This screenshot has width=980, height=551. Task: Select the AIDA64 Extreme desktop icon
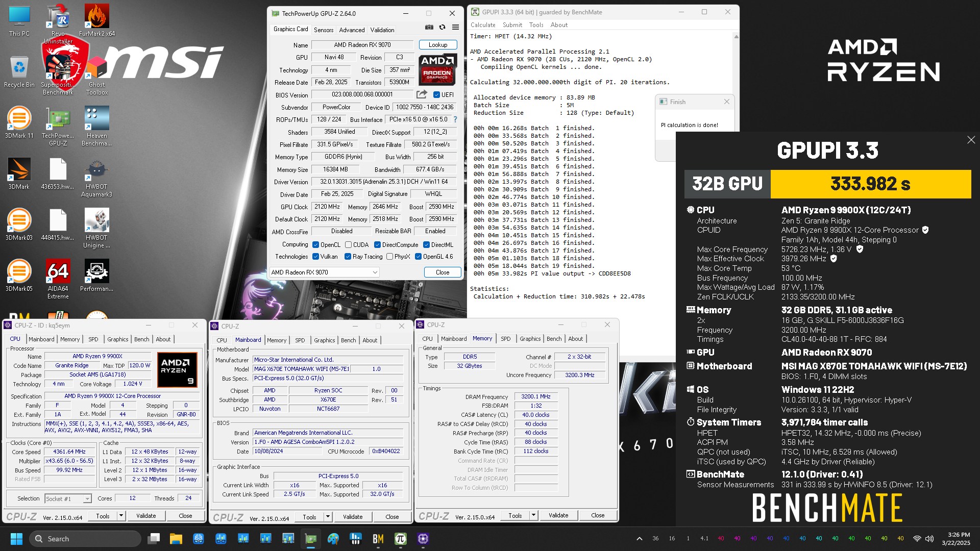(58, 280)
